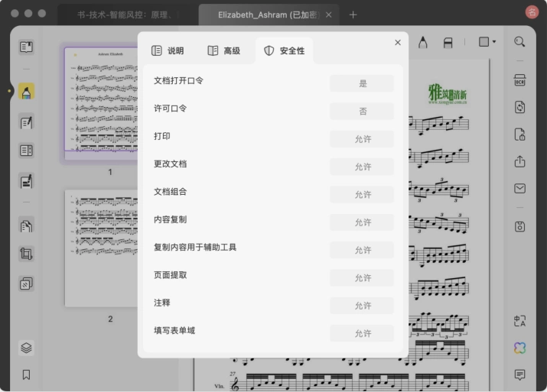Image resolution: width=547 pixels, height=392 pixels.
Task: Click the 允许 value for 更改文档
Action: [362, 167]
